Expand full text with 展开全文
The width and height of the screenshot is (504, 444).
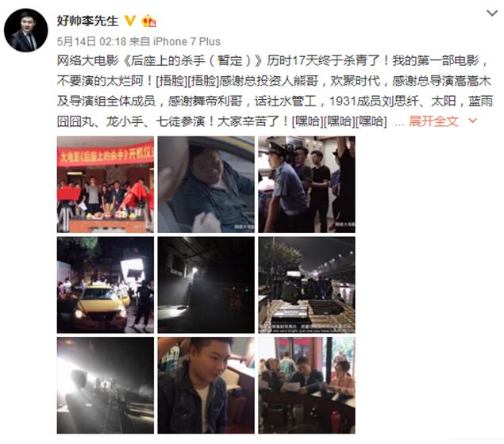pos(433,121)
